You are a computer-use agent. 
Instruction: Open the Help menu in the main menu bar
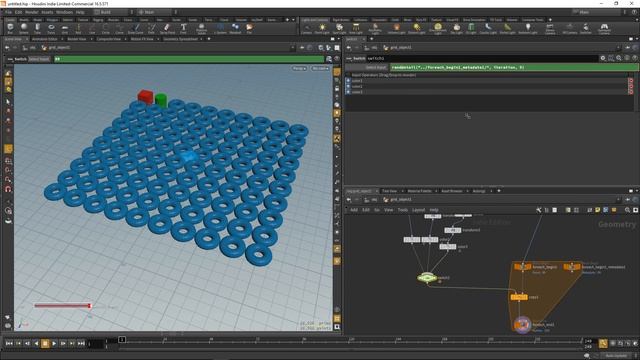[x=80, y=12]
